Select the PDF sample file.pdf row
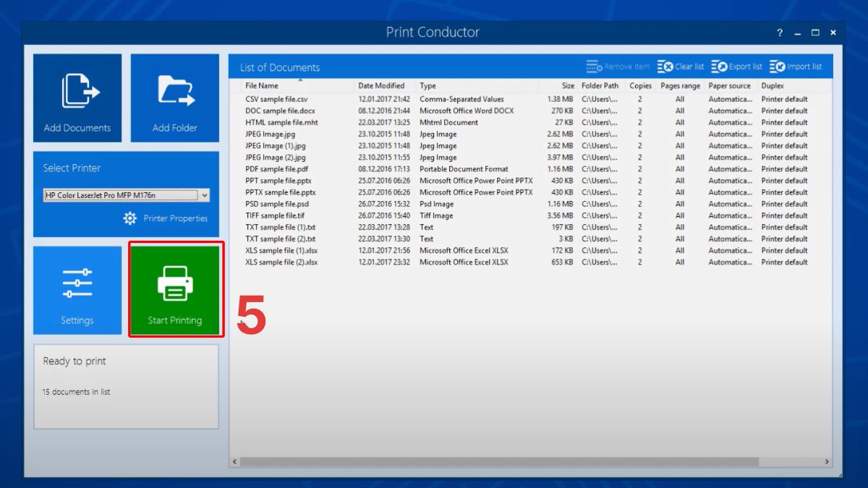Screen dimensions: 868x488 click(x=532, y=169)
